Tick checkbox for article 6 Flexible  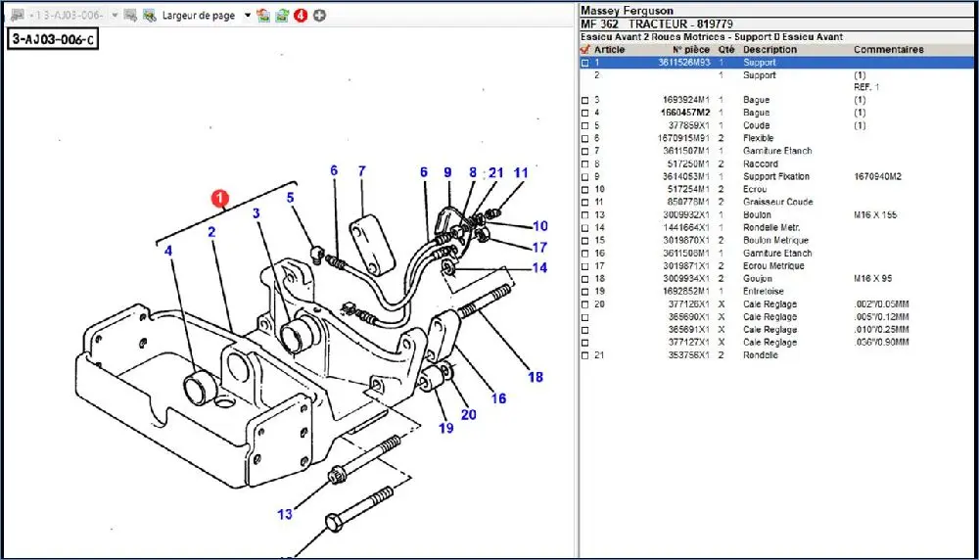pyautogui.click(x=585, y=139)
